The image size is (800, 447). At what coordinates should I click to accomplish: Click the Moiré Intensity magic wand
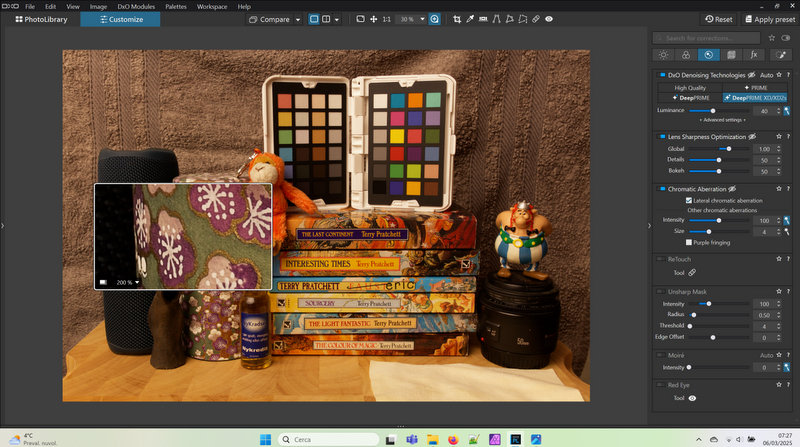(x=787, y=367)
